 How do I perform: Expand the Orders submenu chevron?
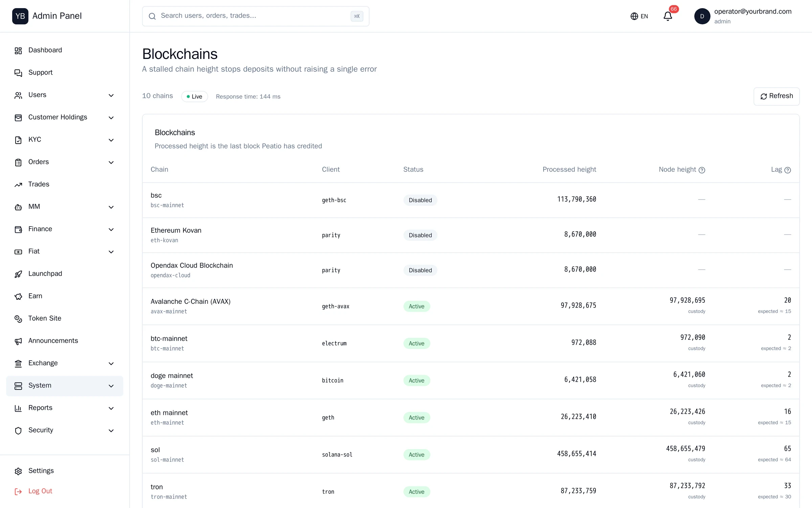pos(111,163)
